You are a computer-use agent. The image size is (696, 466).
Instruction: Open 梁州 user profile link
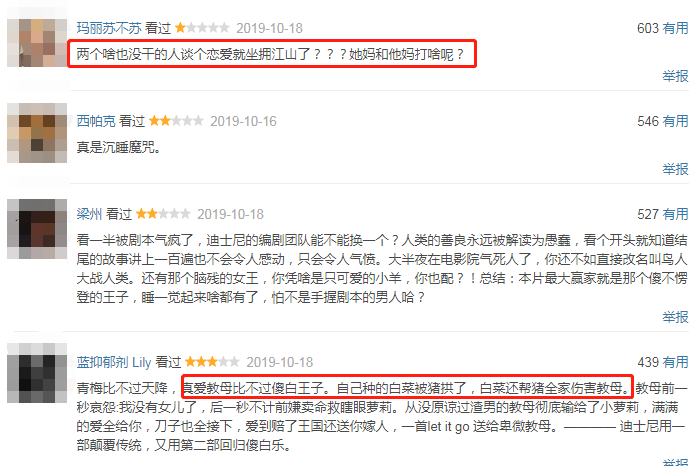(89, 214)
